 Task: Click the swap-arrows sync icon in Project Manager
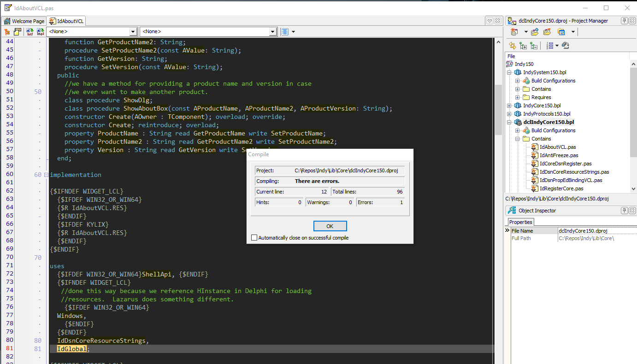click(512, 45)
